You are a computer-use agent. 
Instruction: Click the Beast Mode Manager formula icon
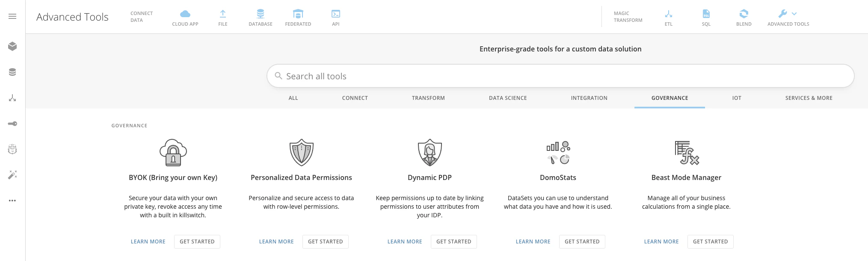click(x=687, y=153)
